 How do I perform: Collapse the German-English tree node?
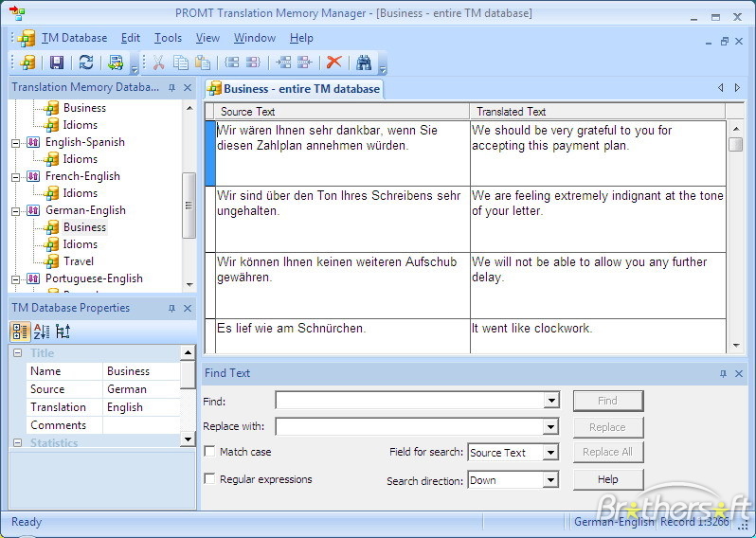click(16, 210)
